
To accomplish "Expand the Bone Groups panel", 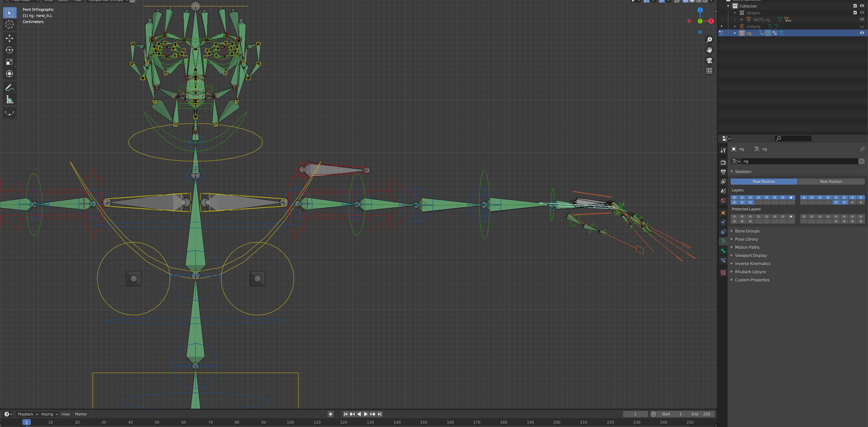I will tap(747, 231).
